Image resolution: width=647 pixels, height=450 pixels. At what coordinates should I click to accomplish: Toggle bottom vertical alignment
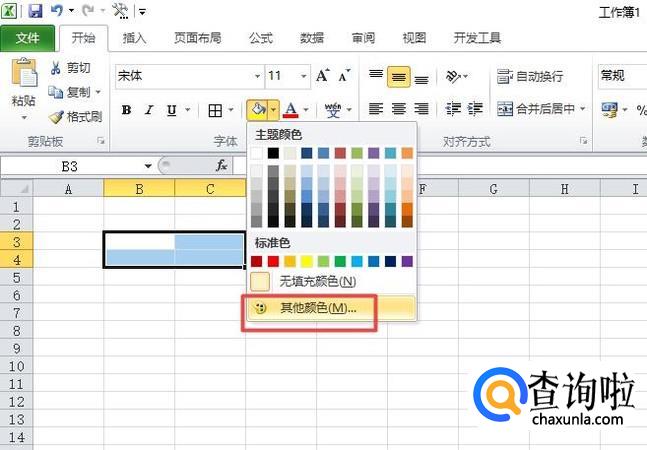[421, 78]
